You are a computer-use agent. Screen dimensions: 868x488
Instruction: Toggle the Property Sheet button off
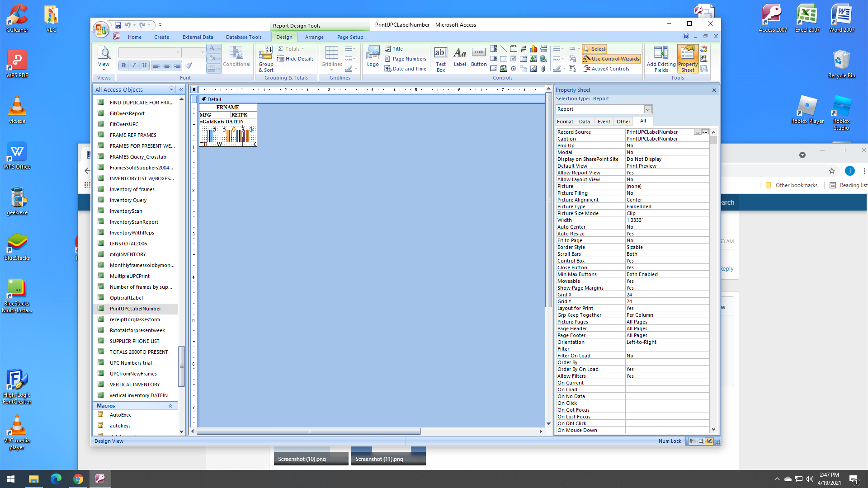point(687,59)
